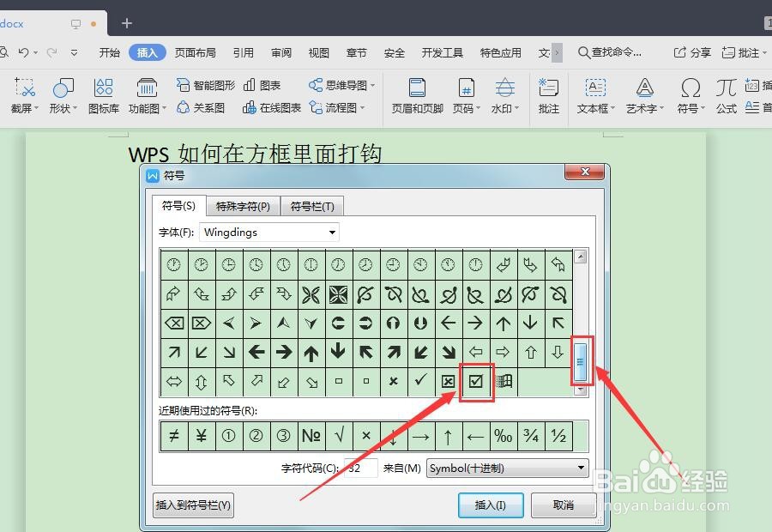Select the 符号(S) tab
The height and width of the screenshot is (532, 772).
pyautogui.click(x=178, y=206)
